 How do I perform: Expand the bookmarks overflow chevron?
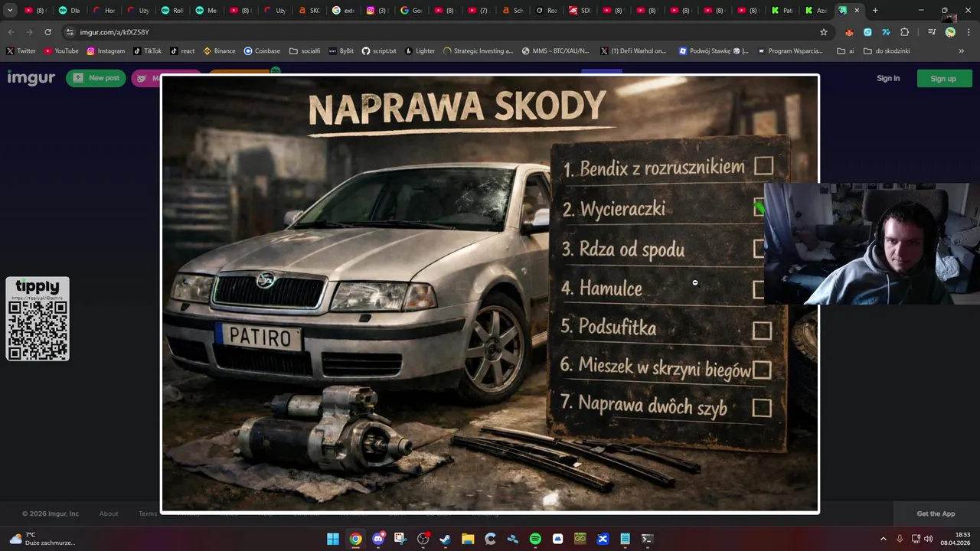962,51
